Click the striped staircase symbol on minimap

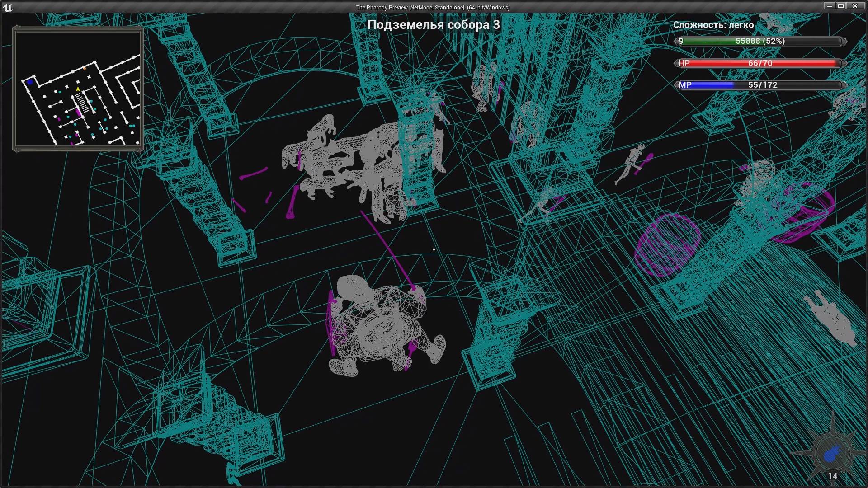(x=82, y=102)
